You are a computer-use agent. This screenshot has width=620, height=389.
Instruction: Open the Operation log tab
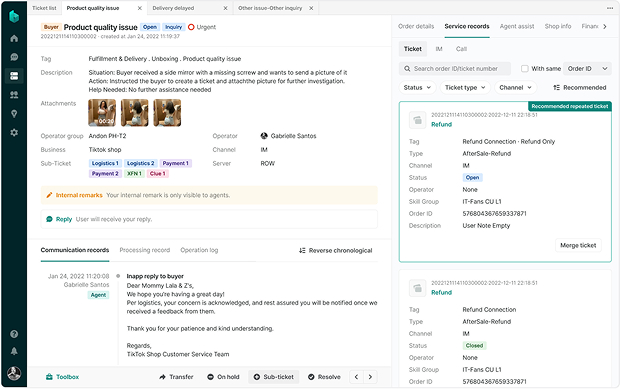(199, 250)
